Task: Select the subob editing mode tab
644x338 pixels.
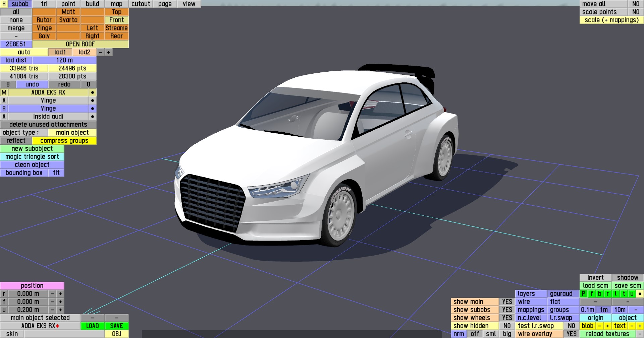Action: coord(20,4)
